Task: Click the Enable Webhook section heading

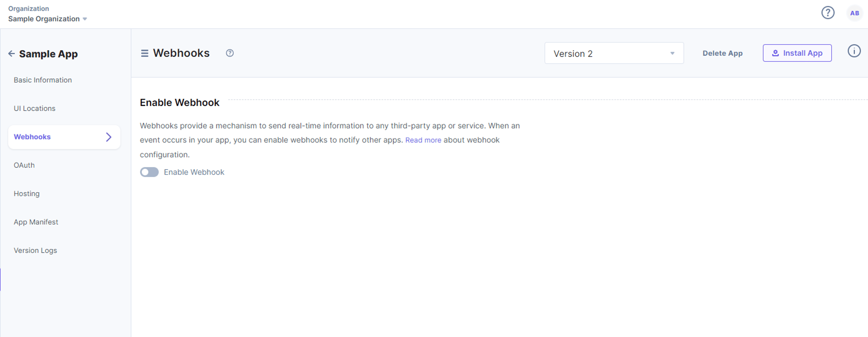Action: click(180, 102)
